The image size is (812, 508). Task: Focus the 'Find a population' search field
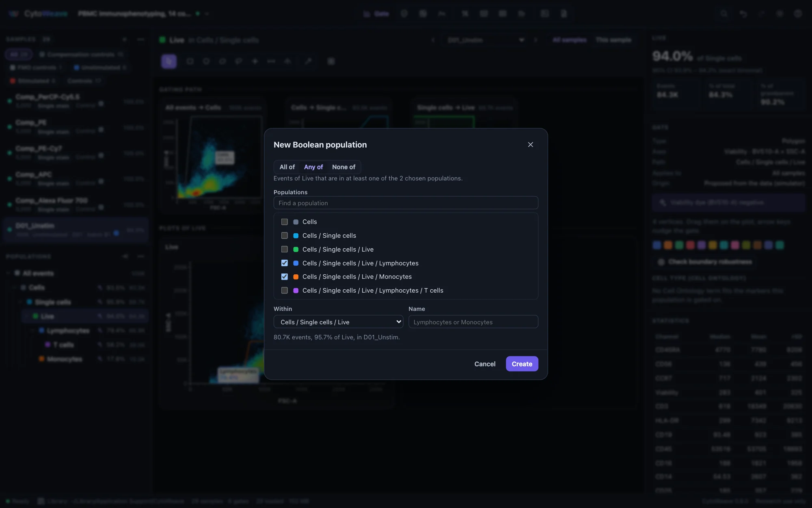coord(406,203)
